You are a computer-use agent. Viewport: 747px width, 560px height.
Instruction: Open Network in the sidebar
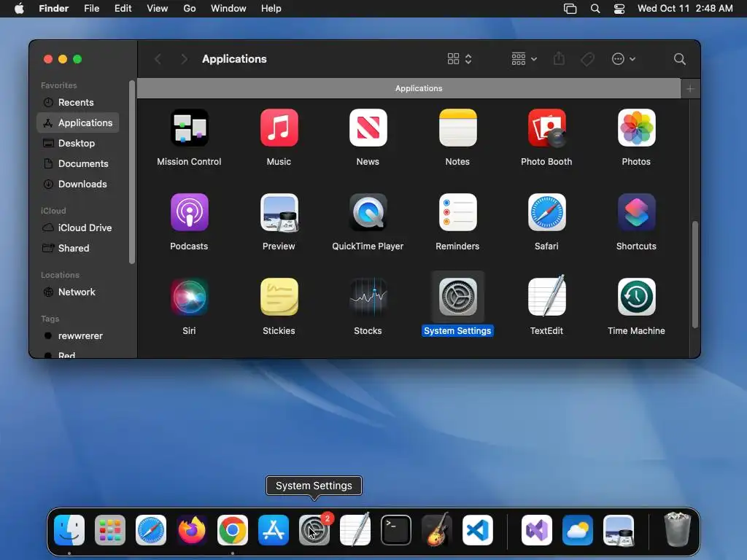(77, 292)
